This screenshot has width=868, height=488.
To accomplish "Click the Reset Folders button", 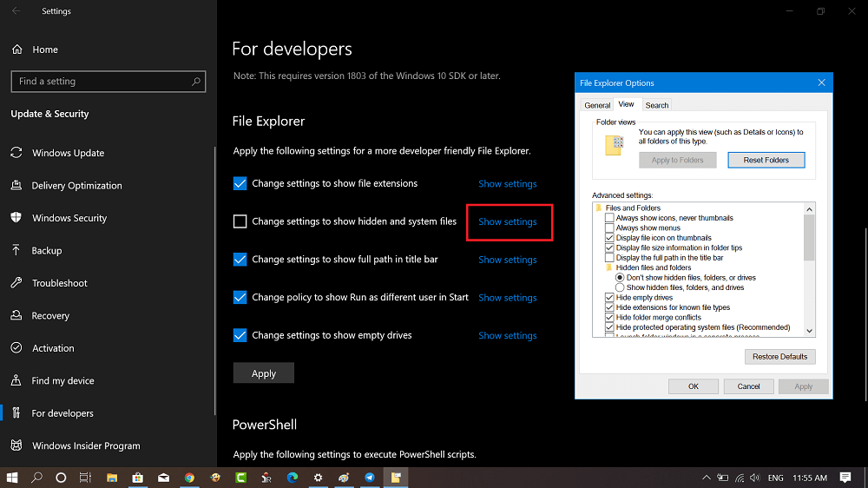I will (766, 160).
